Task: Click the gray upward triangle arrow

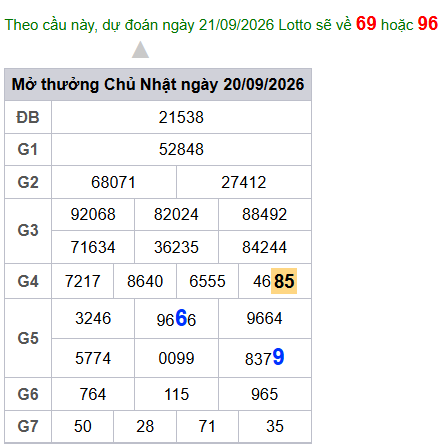Action: point(140,50)
